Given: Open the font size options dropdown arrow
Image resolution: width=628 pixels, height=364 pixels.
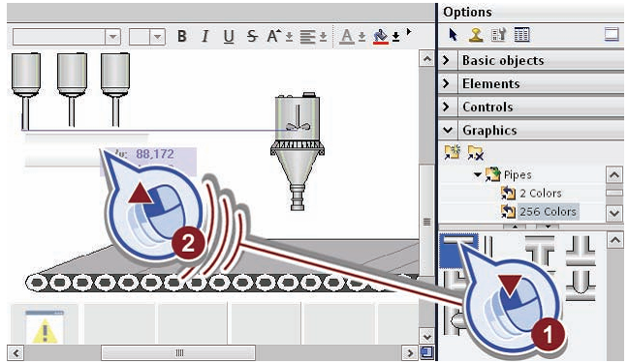Looking at the screenshot, I should pyautogui.click(x=289, y=37).
